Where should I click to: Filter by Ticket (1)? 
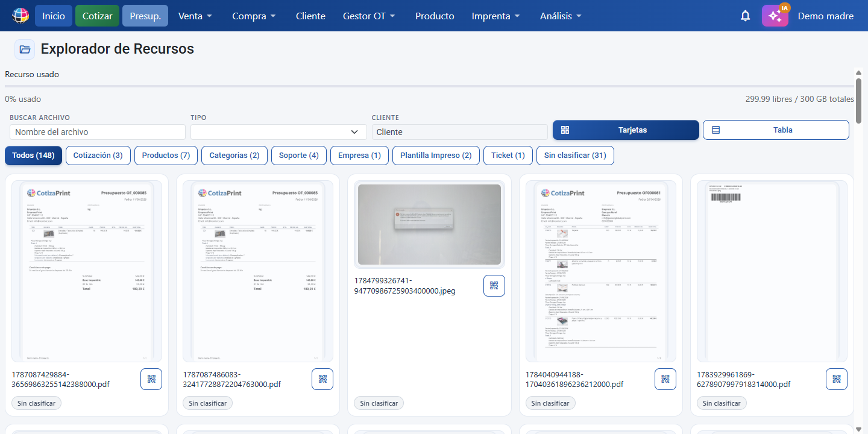[x=508, y=156]
